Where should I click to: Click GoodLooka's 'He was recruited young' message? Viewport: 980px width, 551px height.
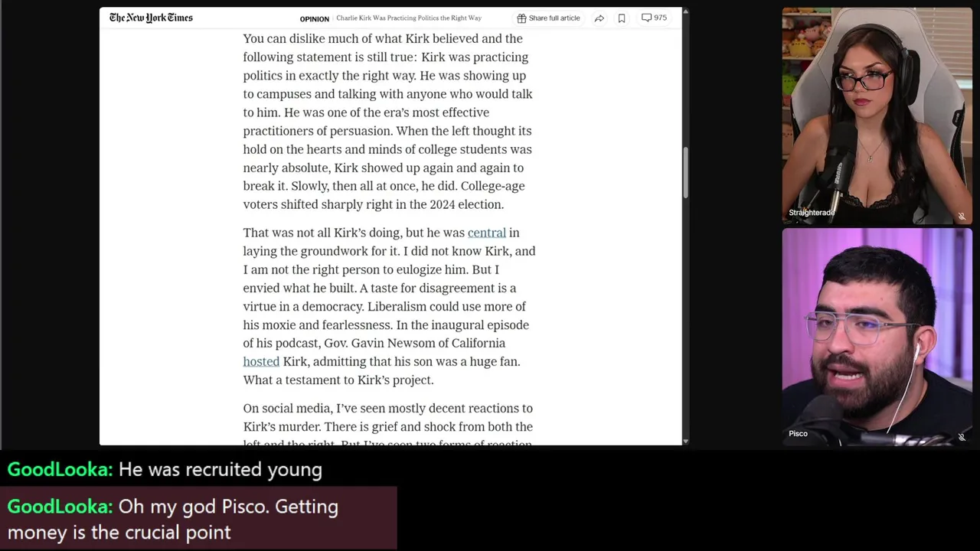165,469
